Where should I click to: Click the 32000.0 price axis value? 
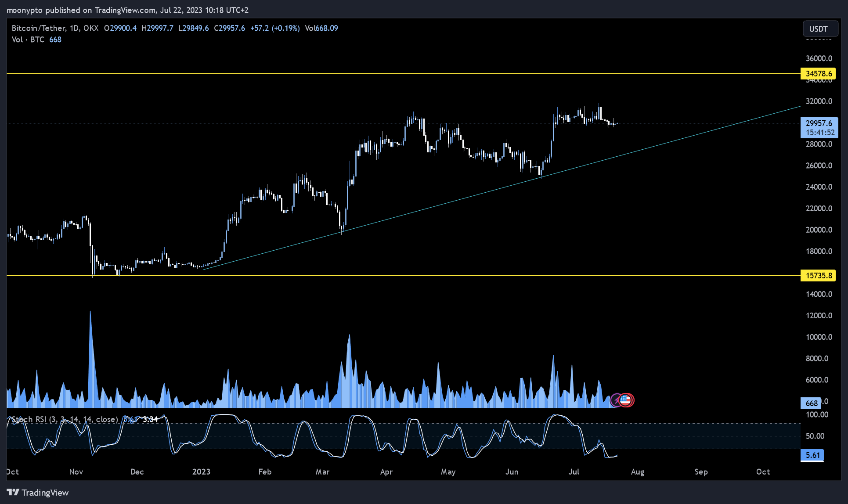[x=819, y=101]
